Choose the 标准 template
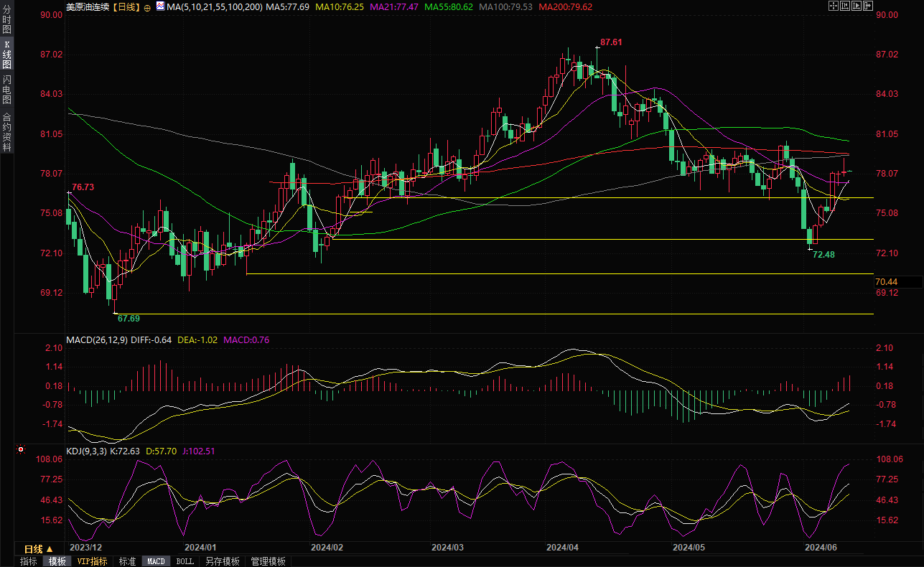The width and height of the screenshot is (924, 567). tap(127, 561)
